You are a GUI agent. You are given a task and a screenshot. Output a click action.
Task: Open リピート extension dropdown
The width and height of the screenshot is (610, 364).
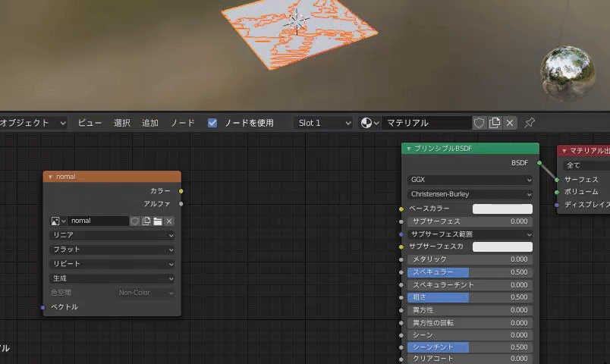tap(112, 264)
